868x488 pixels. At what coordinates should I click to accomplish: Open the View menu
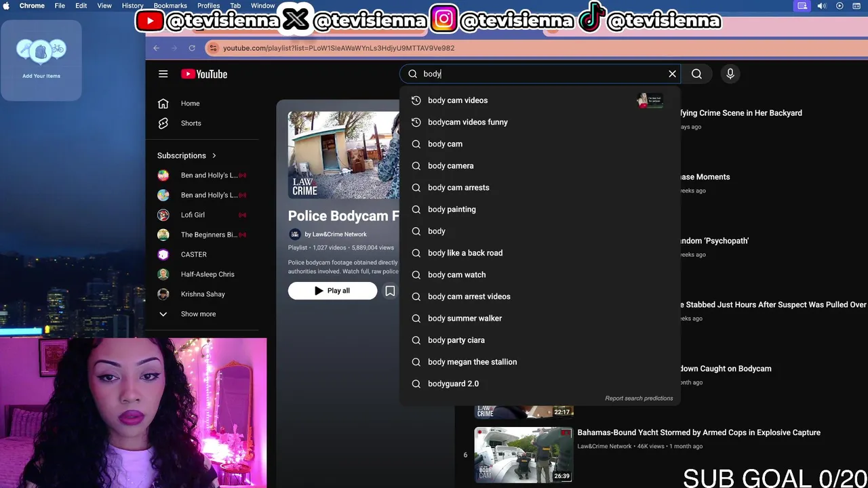pyautogui.click(x=104, y=5)
